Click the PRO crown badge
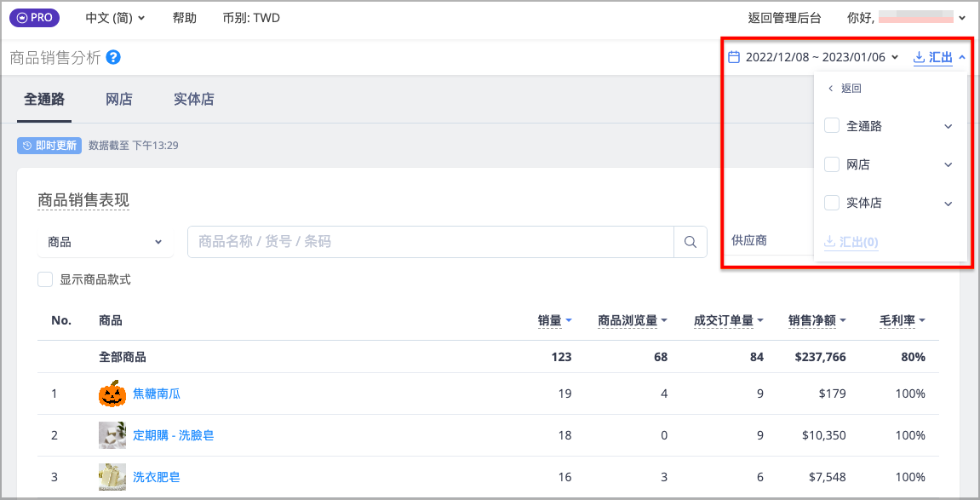This screenshot has height=500, width=980. point(34,18)
